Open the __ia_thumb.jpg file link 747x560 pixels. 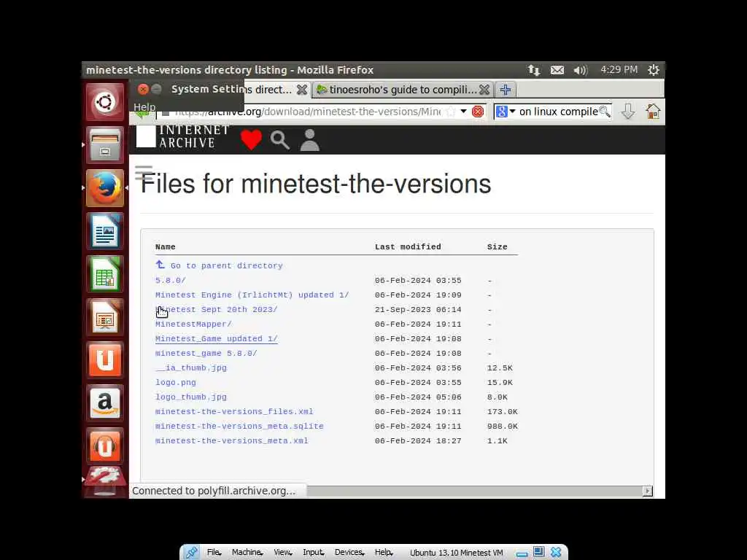pyautogui.click(x=191, y=367)
